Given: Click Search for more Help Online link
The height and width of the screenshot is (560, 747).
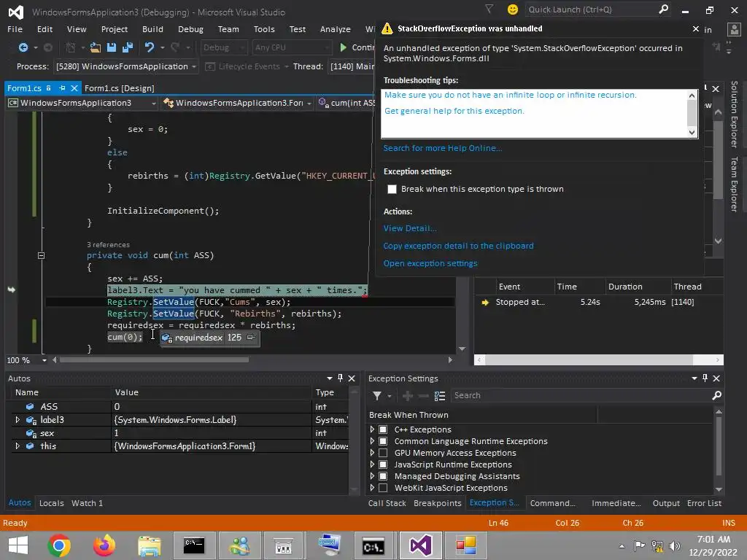Looking at the screenshot, I should [x=443, y=148].
